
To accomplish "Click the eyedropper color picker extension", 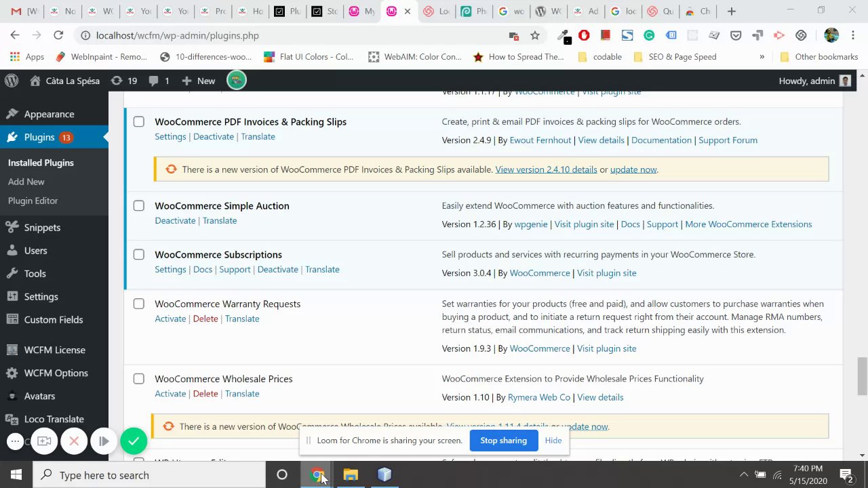I will [x=563, y=35].
